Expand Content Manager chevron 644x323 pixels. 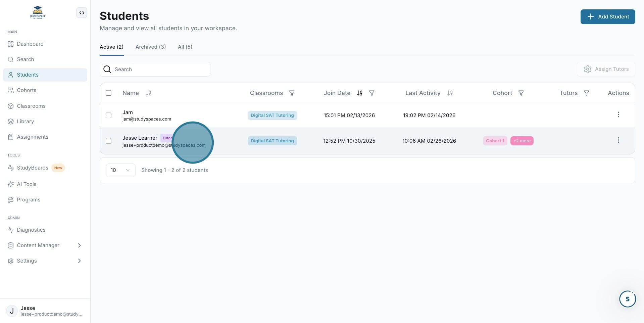pos(79,245)
